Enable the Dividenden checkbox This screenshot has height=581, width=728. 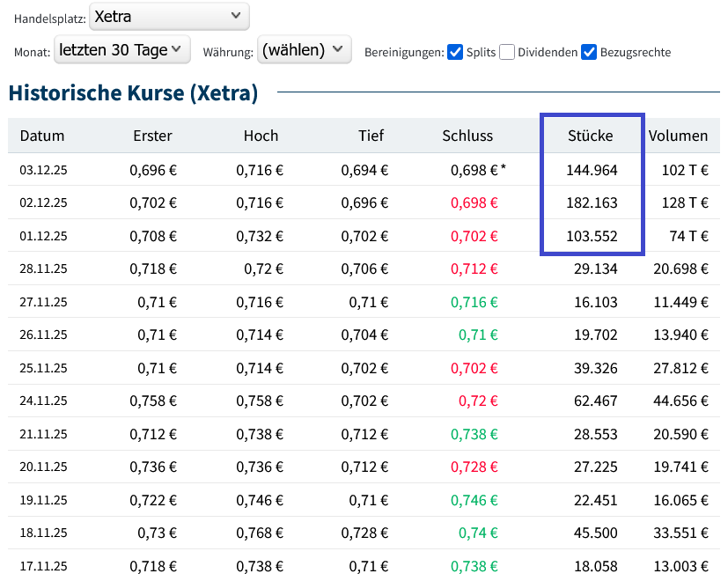point(507,52)
